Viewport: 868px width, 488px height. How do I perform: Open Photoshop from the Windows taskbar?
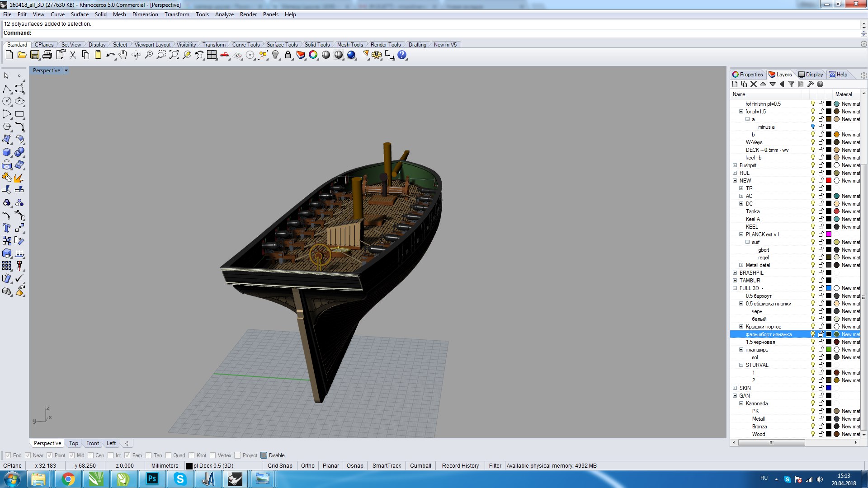(152, 479)
